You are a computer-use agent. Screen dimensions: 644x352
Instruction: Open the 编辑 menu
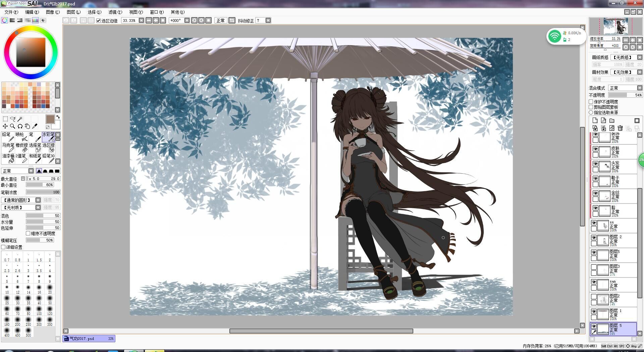(x=32, y=12)
